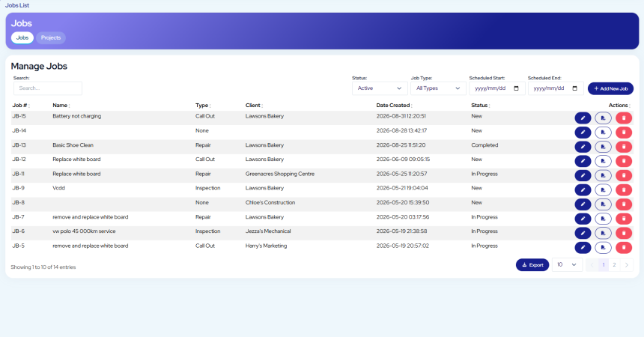Go to page 2 of the jobs
The width and height of the screenshot is (644, 337).
point(614,264)
